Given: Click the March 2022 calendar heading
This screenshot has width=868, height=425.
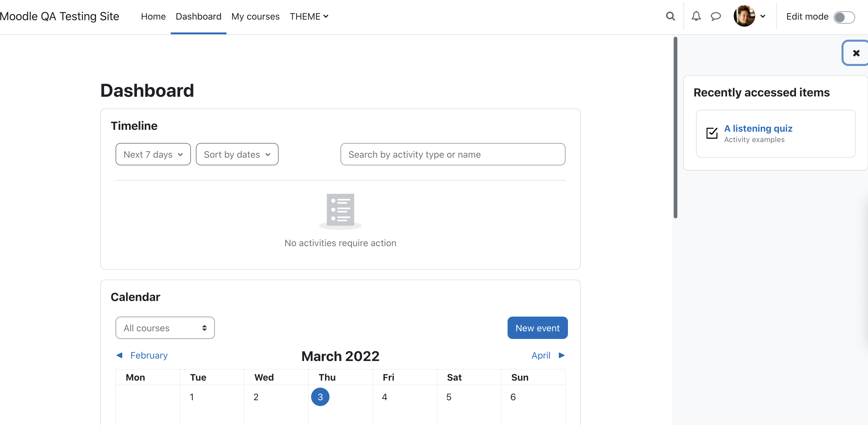Looking at the screenshot, I should pos(340,356).
